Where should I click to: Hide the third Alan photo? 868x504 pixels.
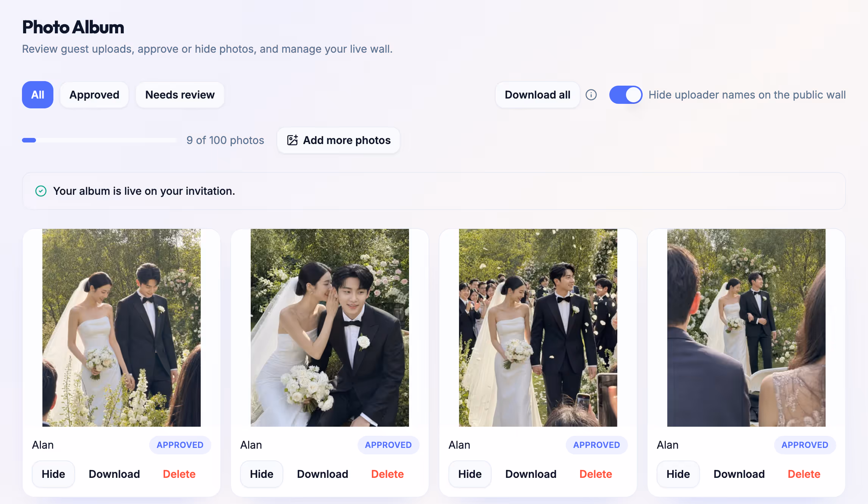(470, 474)
